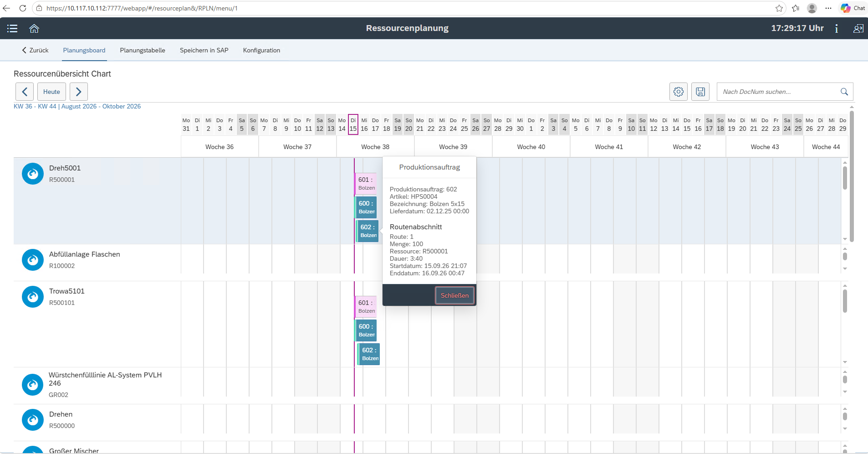This screenshot has height=454, width=868.
Task: Click the KW 36 - KW 44 range label
Action: [x=77, y=106]
